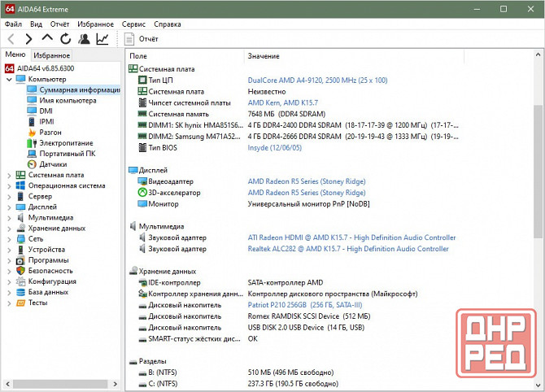
Task: Open Patriot P210 256GB drive link
Action: pyautogui.click(x=305, y=305)
